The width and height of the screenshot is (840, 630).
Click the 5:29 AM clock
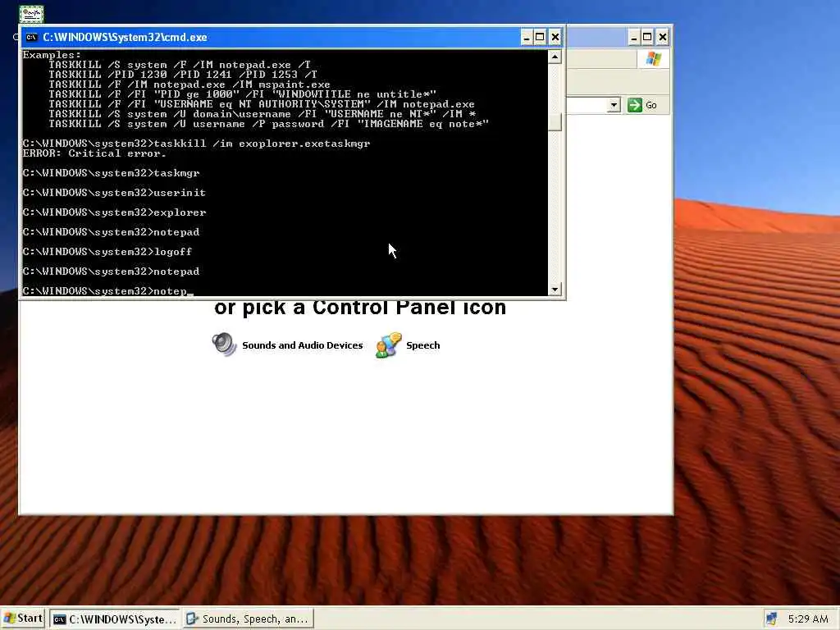[x=808, y=619]
